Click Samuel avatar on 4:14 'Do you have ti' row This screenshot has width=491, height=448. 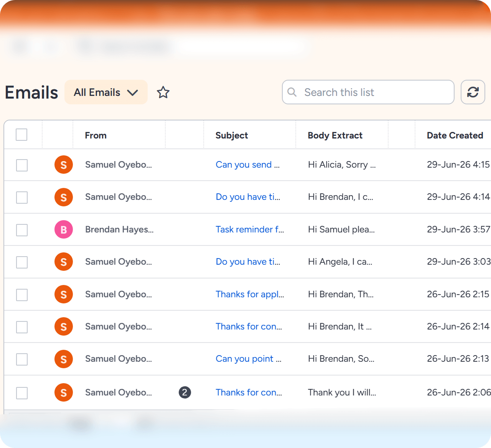[64, 197]
